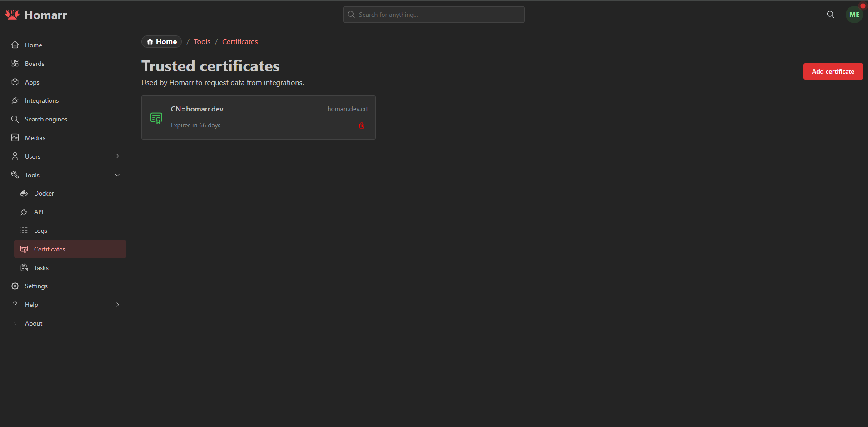The height and width of the screenshot is (427, 868).
Task: Expand the Help submenu
Action: point(117,305)
